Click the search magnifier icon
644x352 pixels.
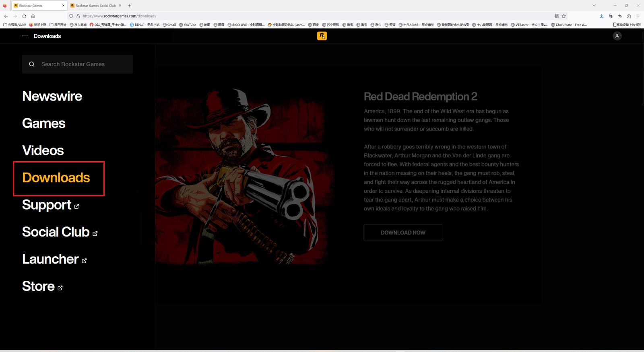tap(32, 64)
